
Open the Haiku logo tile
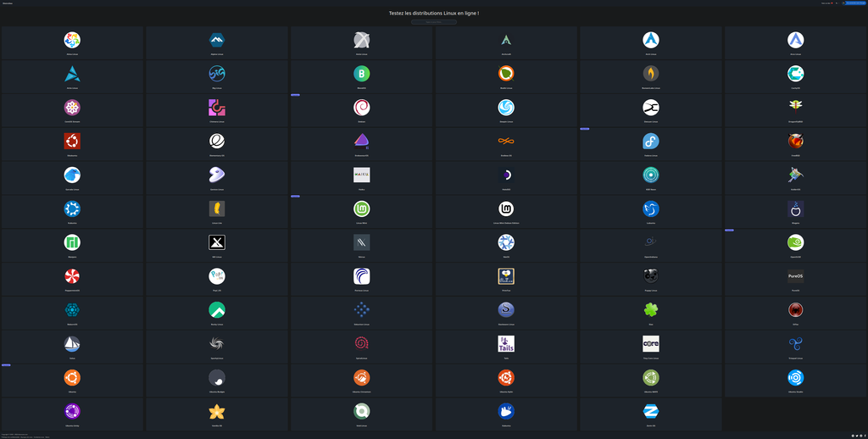point(362,175)
